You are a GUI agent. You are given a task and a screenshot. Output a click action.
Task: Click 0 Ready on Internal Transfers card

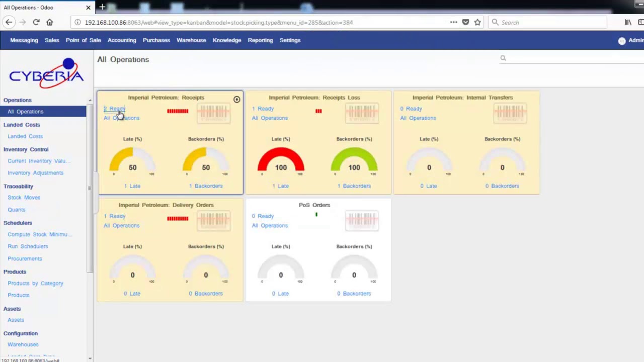(411, 109)
